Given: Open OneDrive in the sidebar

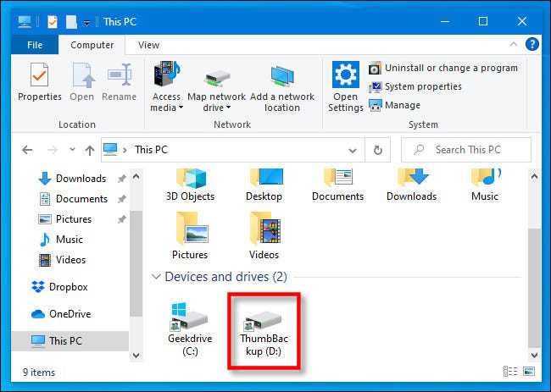Looking at the screenshot, I should [61, 314].
